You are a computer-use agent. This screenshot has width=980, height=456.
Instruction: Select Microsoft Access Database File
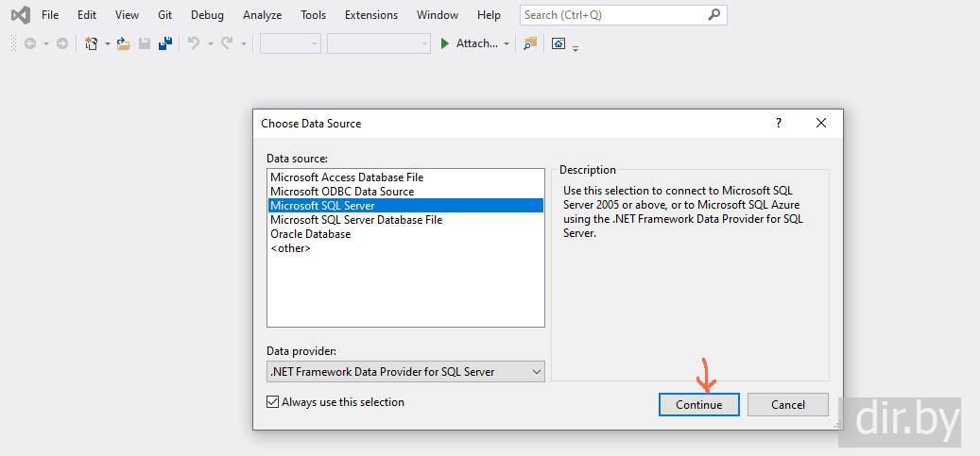[405, 177]
